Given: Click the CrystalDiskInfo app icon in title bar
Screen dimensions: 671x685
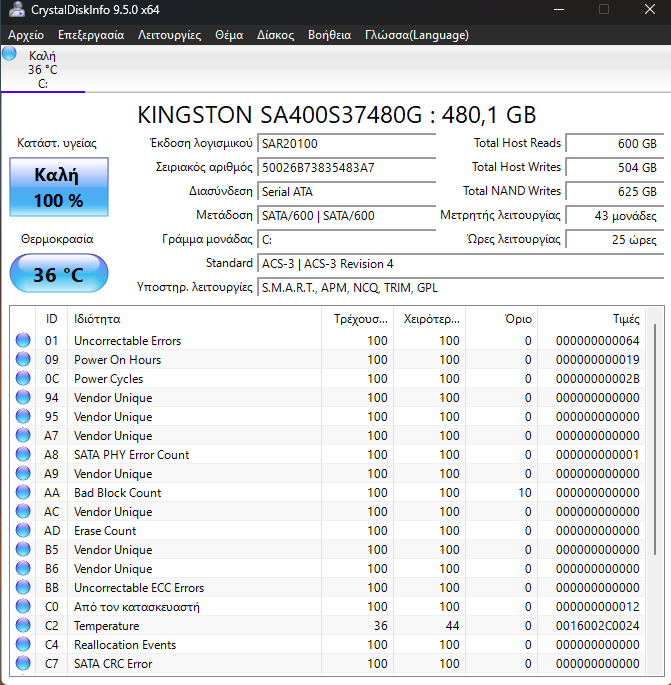Looking at the screenshot, I should 16,9.
